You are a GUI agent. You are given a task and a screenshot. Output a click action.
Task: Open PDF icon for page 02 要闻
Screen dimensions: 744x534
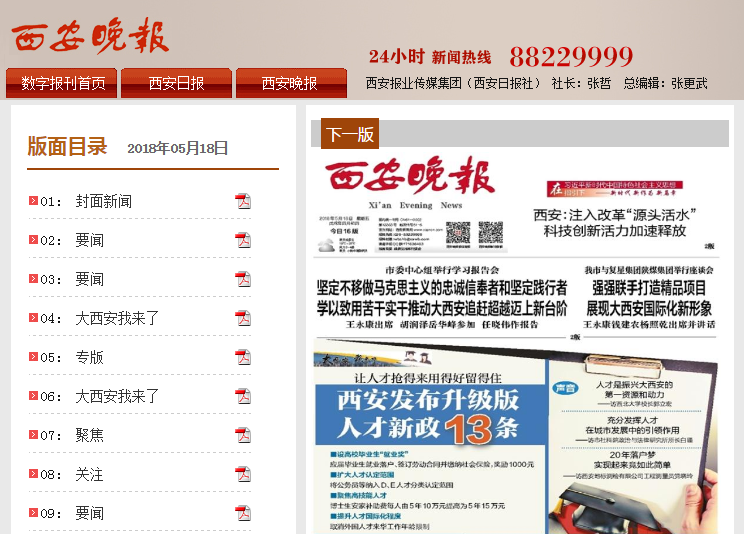tap(243, 240)
